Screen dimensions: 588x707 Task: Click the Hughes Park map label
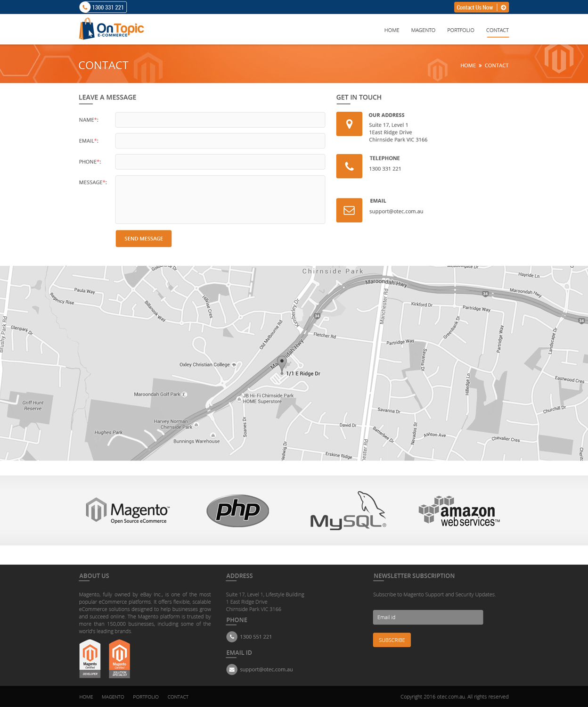pyautogui.click(x=108, y=432)
